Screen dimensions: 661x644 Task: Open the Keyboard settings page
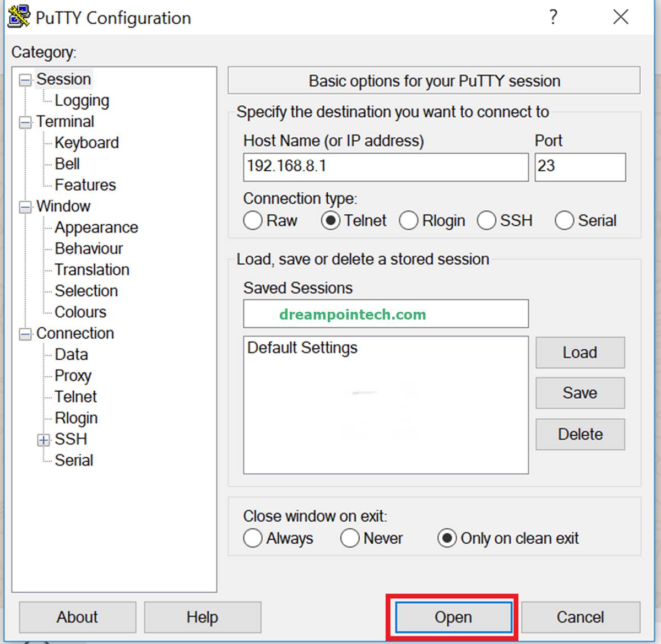pos(86,142)
